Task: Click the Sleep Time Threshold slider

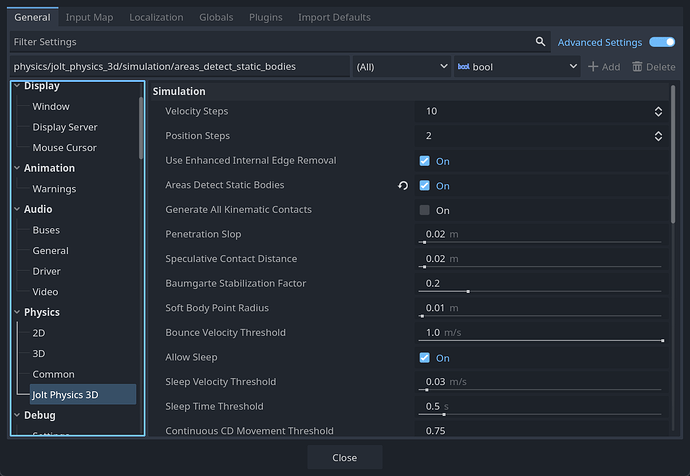Action: [x=540, y=414]
